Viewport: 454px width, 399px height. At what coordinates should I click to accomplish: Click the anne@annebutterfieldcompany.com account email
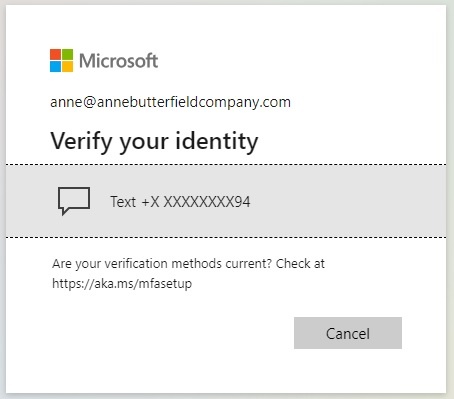click(x=170, y=102)
